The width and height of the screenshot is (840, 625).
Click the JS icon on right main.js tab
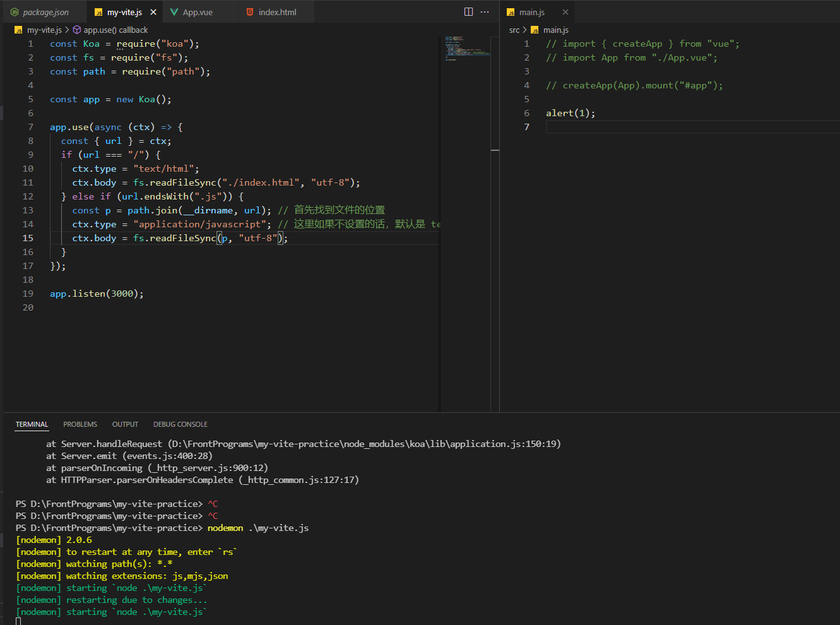(x=511, y=12)
